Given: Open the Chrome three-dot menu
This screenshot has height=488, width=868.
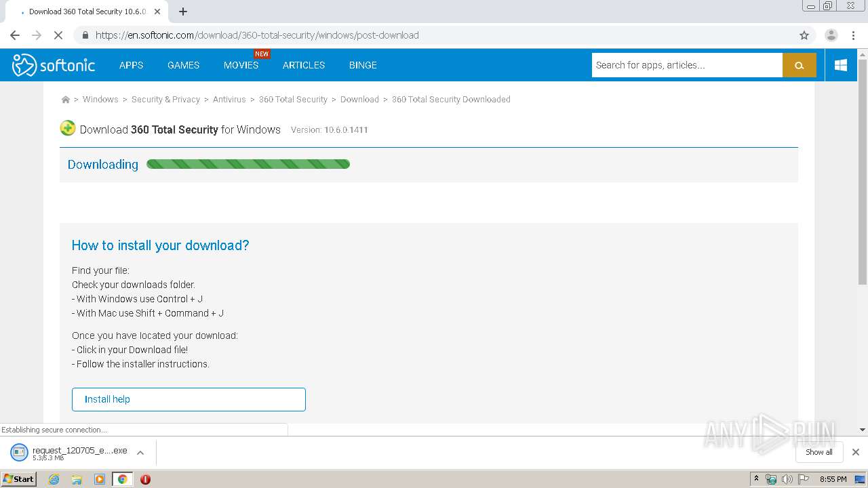Looking at the screenshot, I should pos(852,35).
